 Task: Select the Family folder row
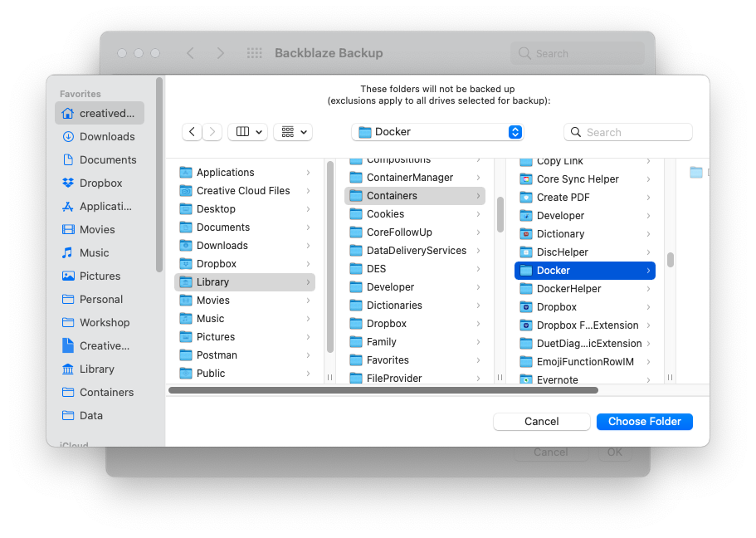click(x=415, y=342)
